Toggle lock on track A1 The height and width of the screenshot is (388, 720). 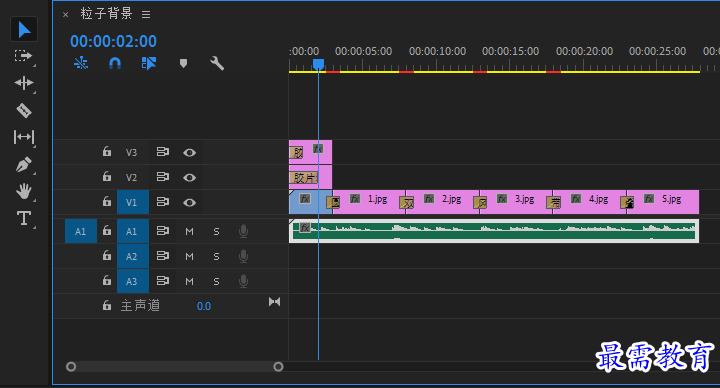[107, 230]
